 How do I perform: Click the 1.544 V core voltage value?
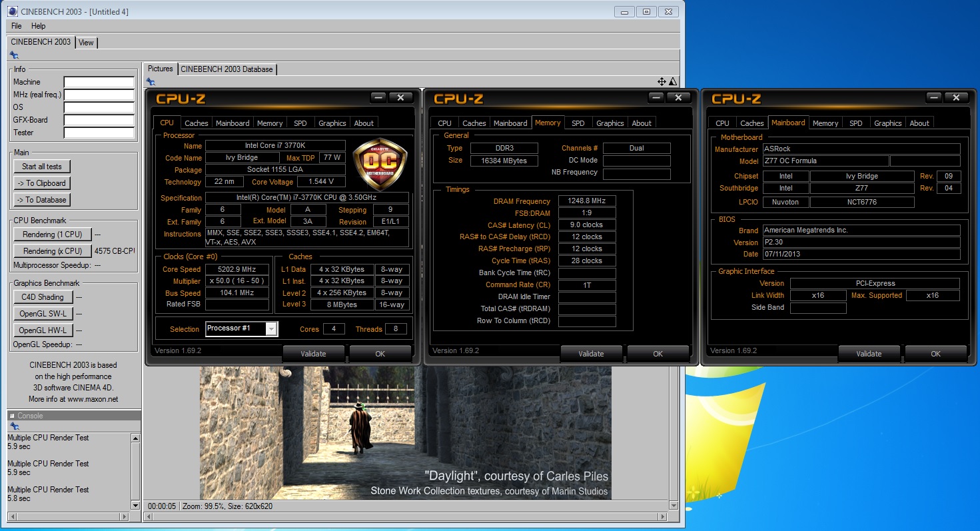pos(321,182)
